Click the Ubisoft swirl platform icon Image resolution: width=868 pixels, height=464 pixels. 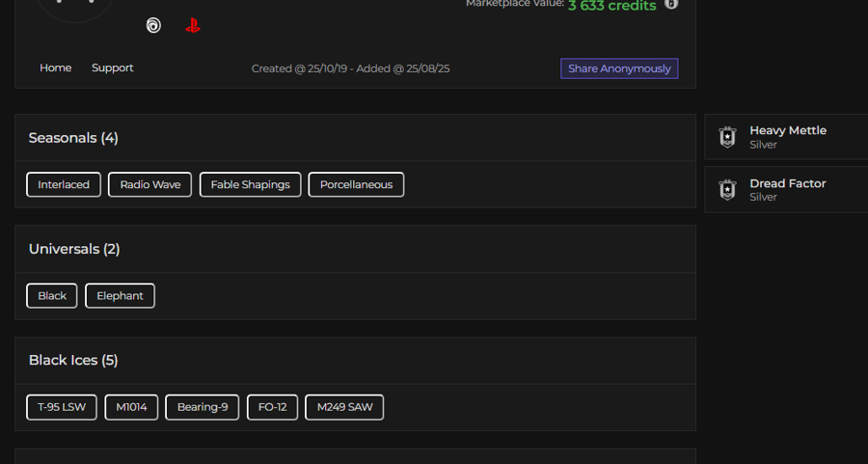tap(153, 25)
